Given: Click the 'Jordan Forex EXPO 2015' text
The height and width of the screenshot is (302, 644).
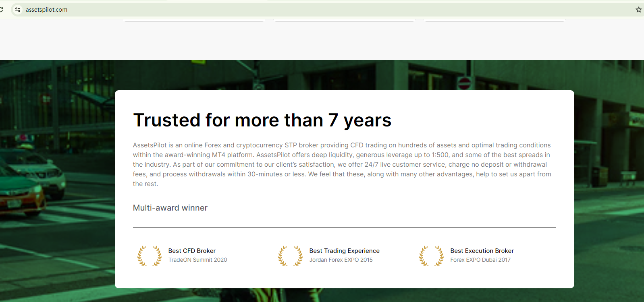Looking at the screenshot, I should [341, 260].
